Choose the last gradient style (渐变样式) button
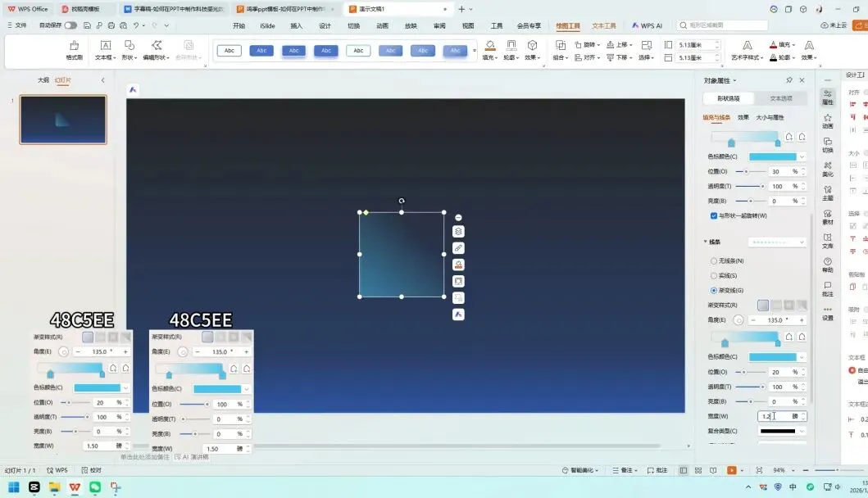The height and width of the screenshot is (498, 868). [x=802, y=305]
